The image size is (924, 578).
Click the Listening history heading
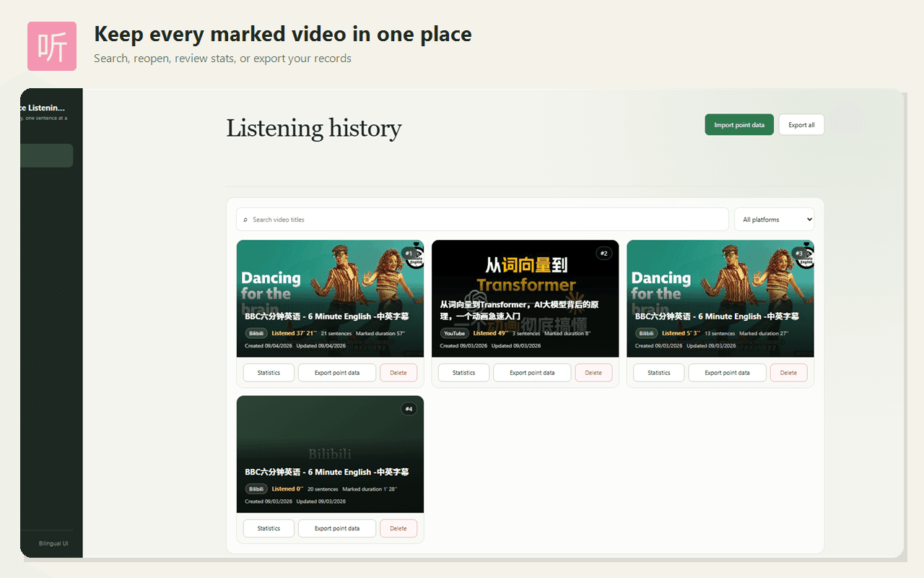[x=314, y=128]
